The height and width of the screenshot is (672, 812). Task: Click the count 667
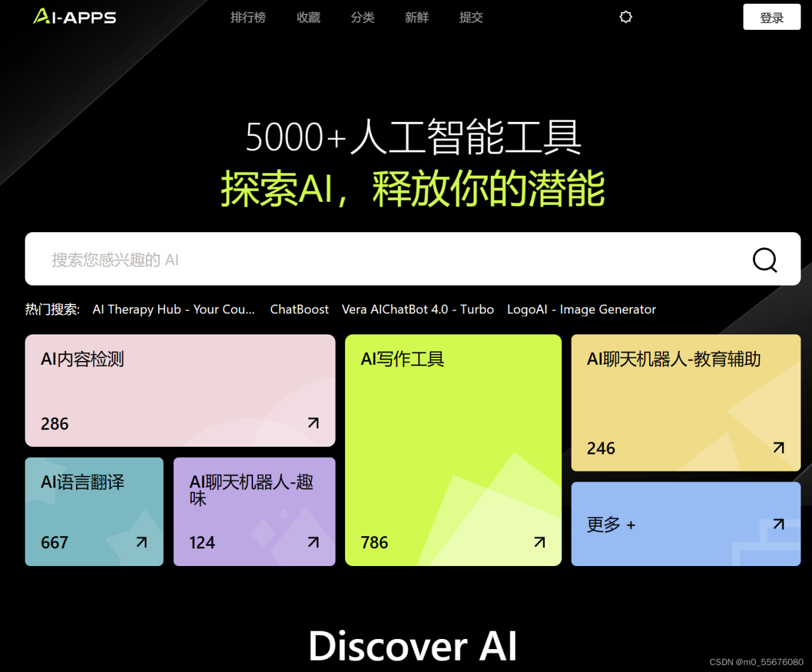point(55,543)
